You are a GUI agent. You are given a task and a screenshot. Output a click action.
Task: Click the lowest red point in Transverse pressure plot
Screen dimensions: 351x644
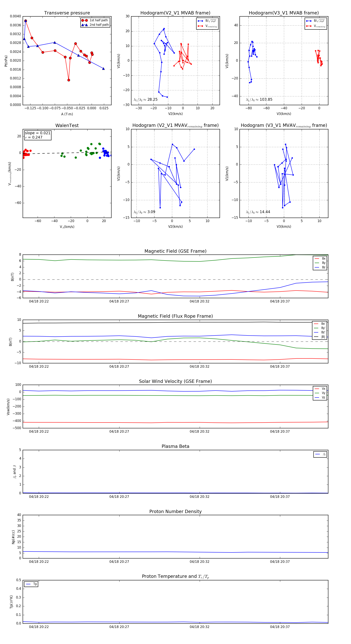tap(69, 80)
